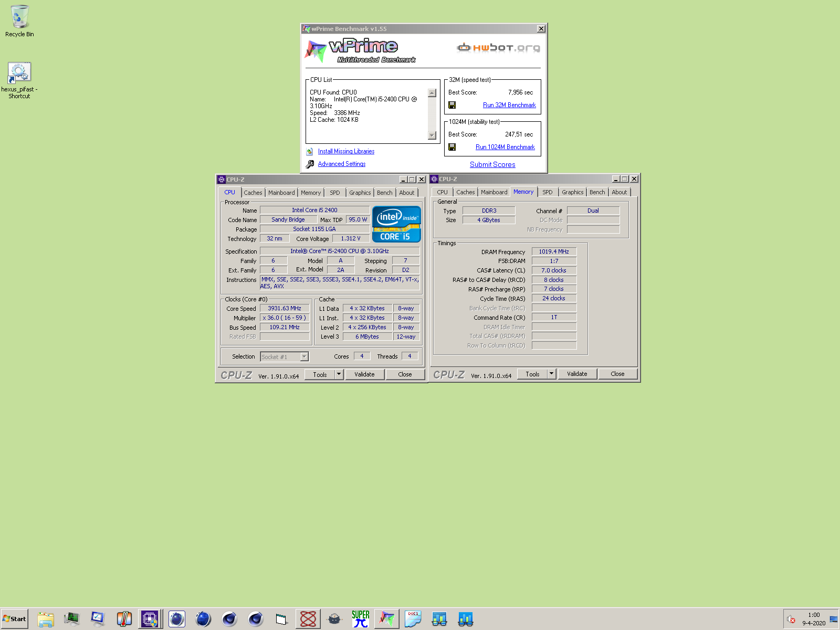
Task: Click Tools button in right CPU-Z
Action: point(532,374)
